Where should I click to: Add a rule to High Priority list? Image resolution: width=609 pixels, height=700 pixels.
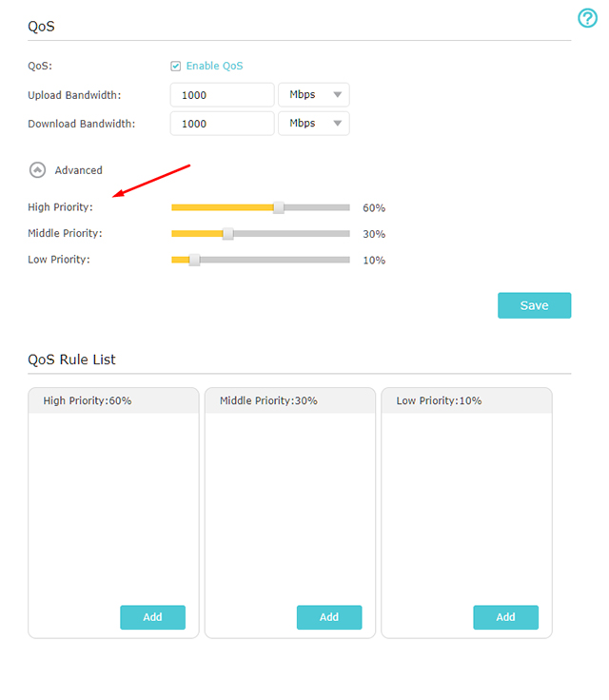click(153, 617)
